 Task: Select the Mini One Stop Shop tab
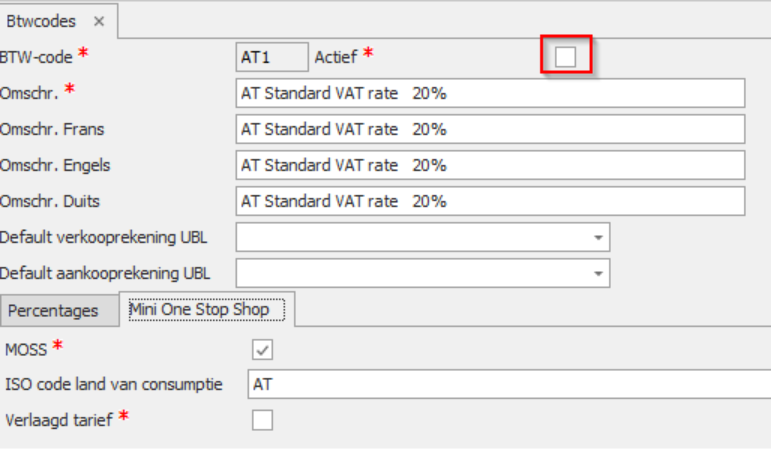tap(207, 310)
